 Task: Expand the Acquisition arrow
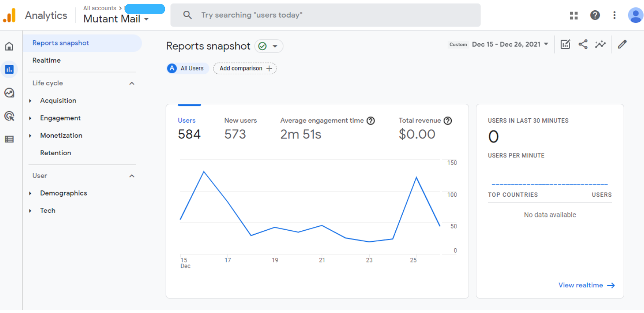[30, 101]
